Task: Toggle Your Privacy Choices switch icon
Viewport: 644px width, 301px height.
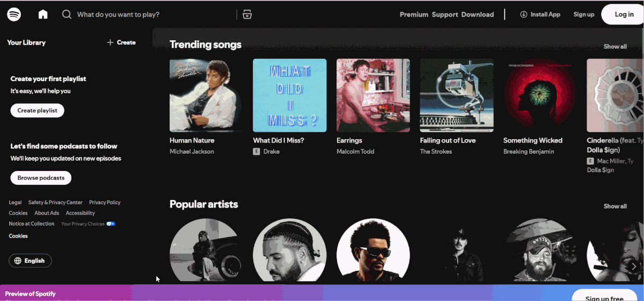Action: (111, 224)
